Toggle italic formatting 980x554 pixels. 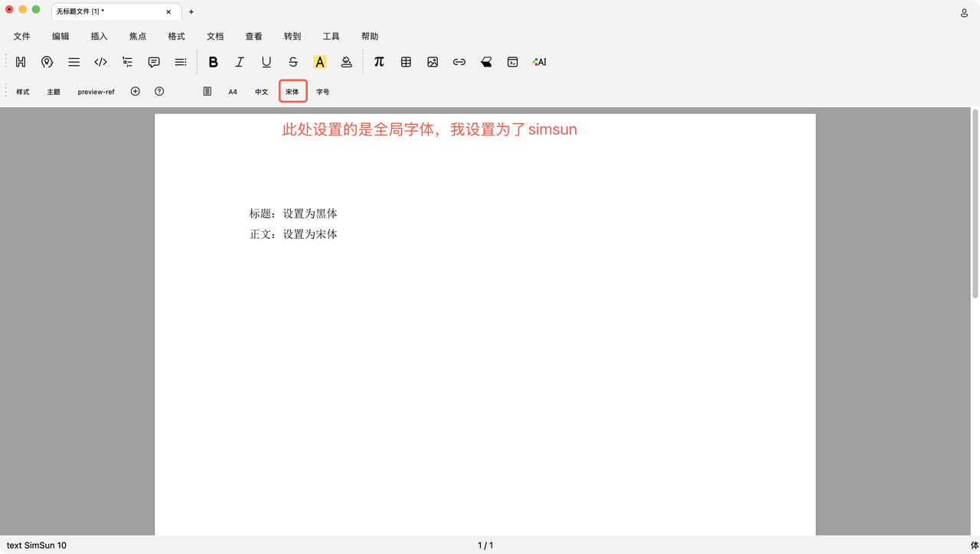click(x=240, y=62)
